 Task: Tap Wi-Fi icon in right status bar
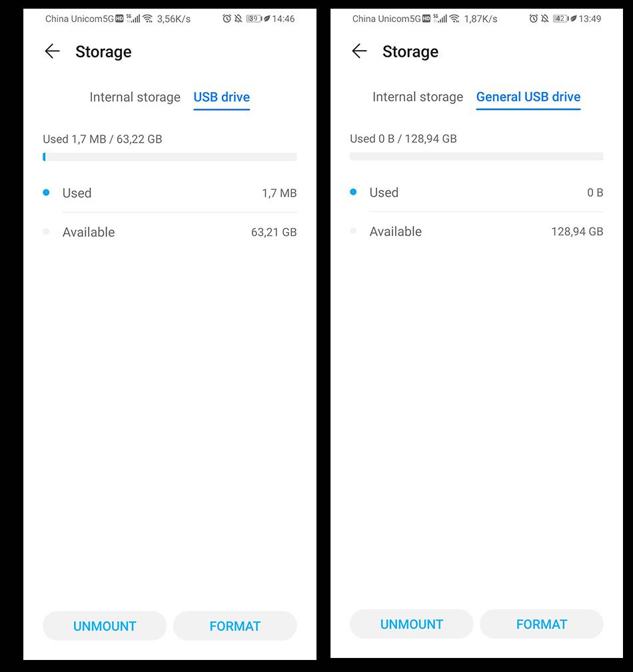454,19
